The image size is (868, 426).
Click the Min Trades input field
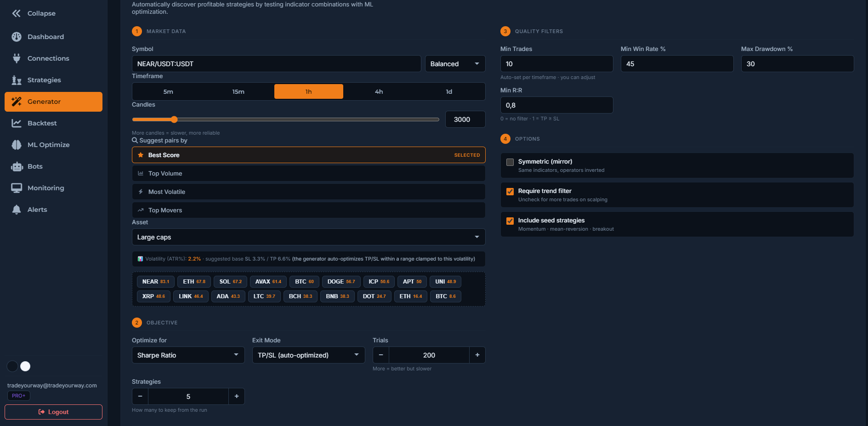[556, 64]
